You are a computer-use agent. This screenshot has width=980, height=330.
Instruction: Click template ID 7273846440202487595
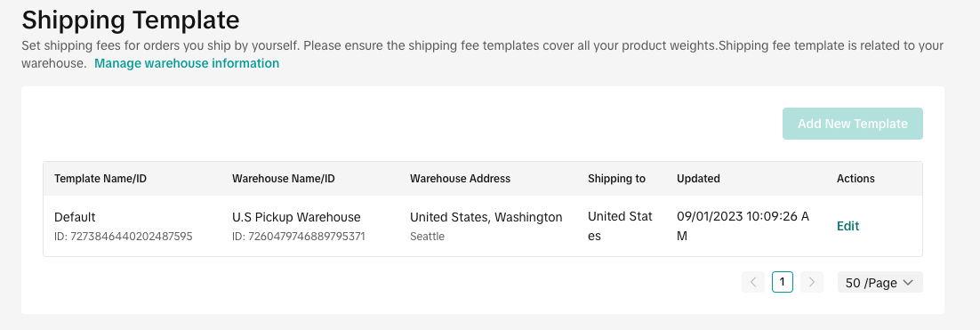pyautogui.click(x=124, y=237)
